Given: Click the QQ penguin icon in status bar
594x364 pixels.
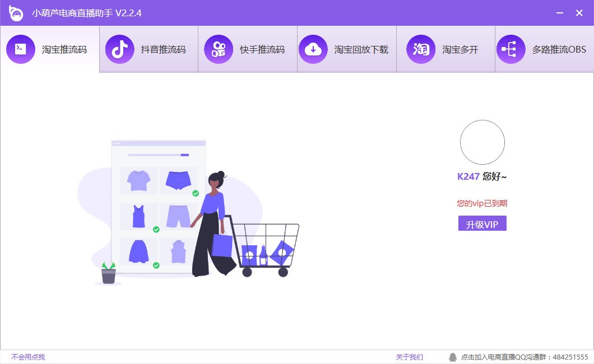Looking at the screenshot, I should point(453,357).
